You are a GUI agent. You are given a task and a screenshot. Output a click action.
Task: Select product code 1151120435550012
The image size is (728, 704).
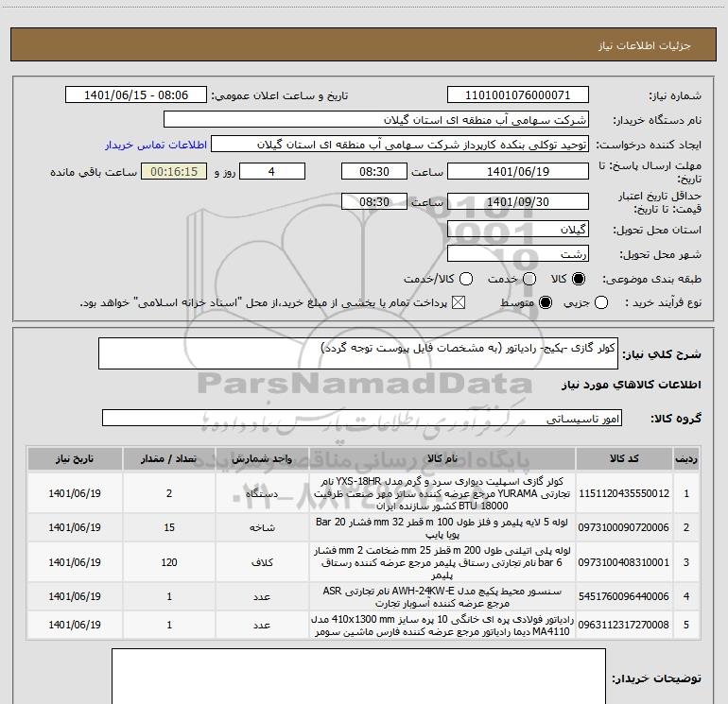[x=624, y=493]
